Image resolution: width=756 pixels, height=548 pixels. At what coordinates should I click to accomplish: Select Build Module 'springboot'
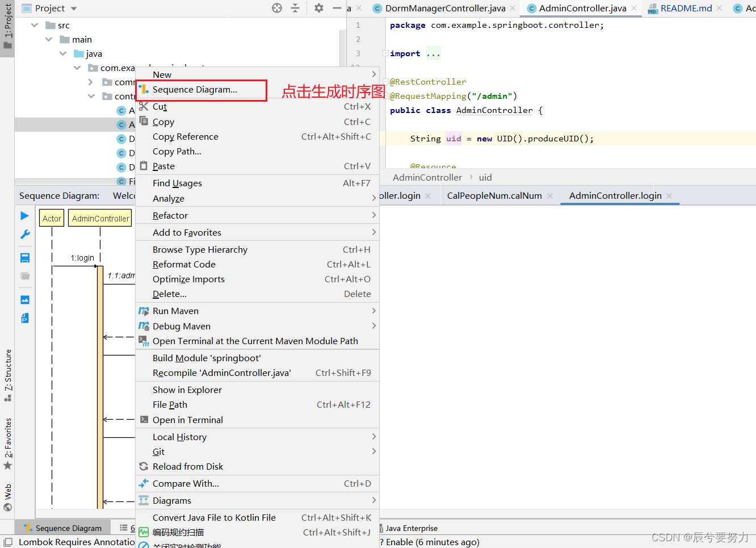click(x=258, y=358)
